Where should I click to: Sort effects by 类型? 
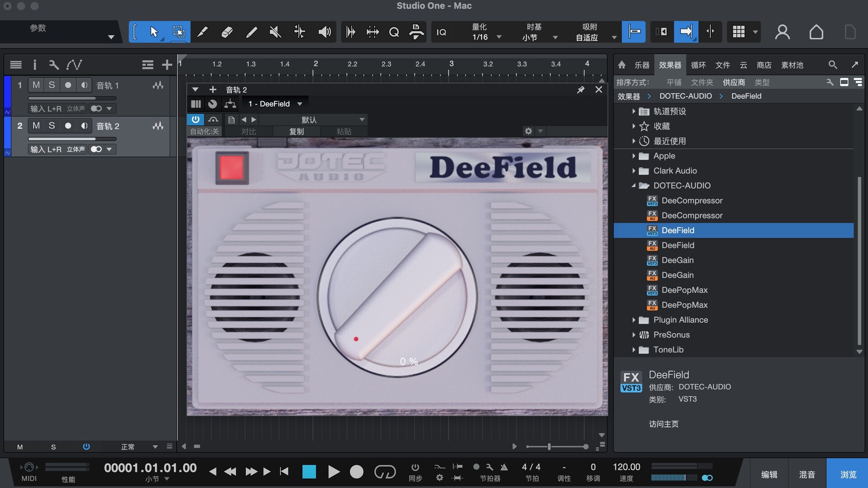(x=762, y=82)
